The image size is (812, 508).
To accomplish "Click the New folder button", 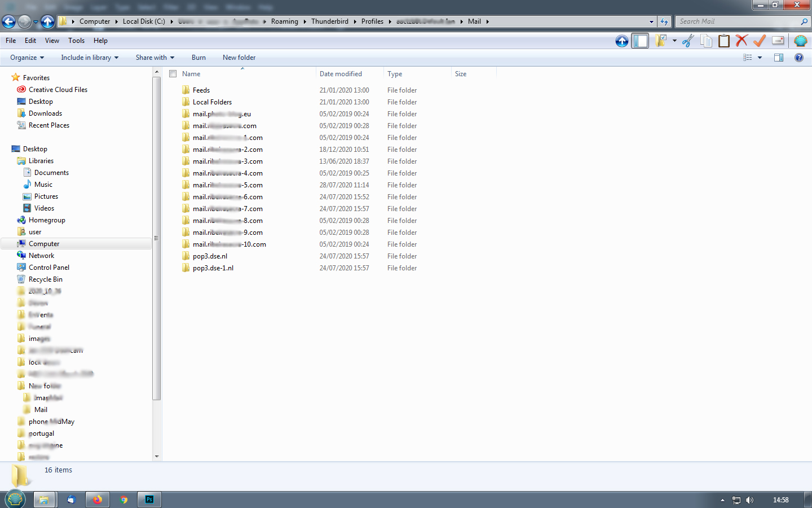I will (x=239, y=58).
